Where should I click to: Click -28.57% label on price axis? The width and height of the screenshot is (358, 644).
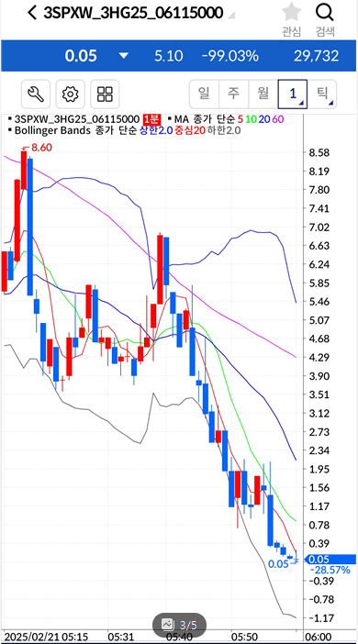[x=330, y=570]
